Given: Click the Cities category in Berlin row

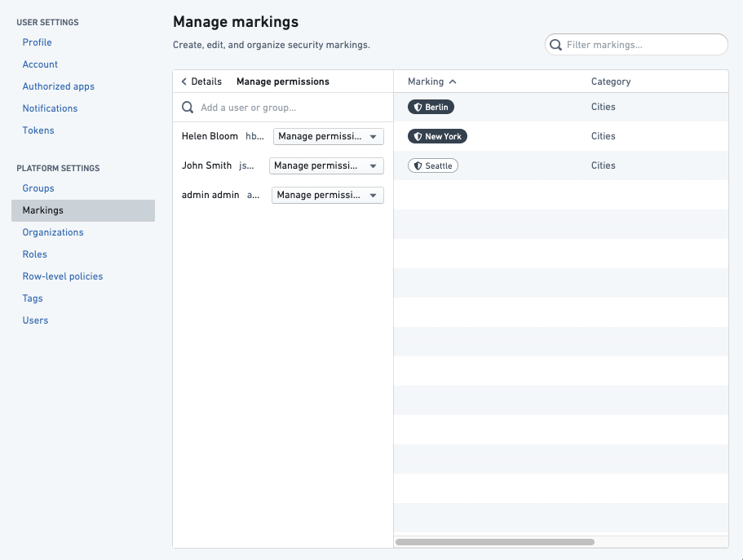Looking at the screenshot, I should 604,107.
